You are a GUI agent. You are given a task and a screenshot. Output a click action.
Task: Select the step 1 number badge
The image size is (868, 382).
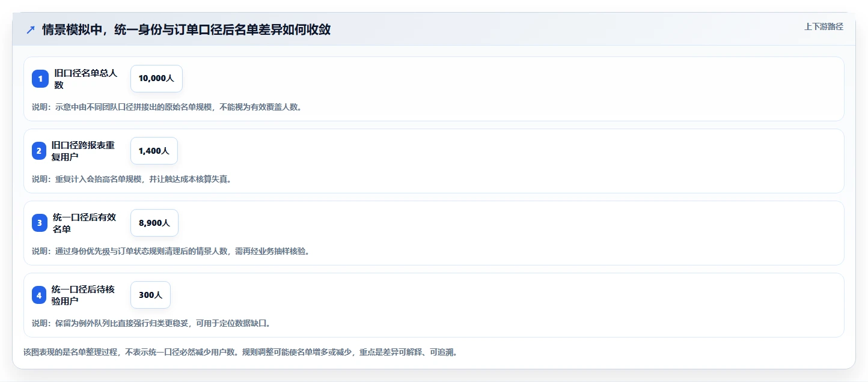40,79
